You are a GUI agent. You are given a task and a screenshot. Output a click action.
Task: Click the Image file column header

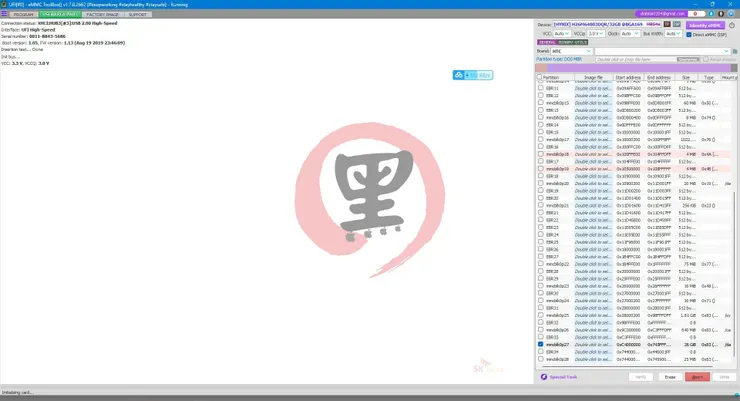click(x=593, y=77)
